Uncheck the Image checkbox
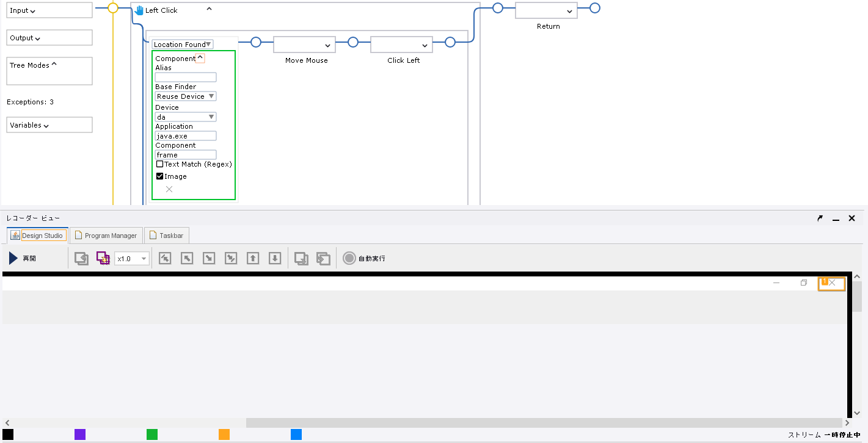This screenshot has width=868, height=443. pyautogui.click(x=160, y=176)
